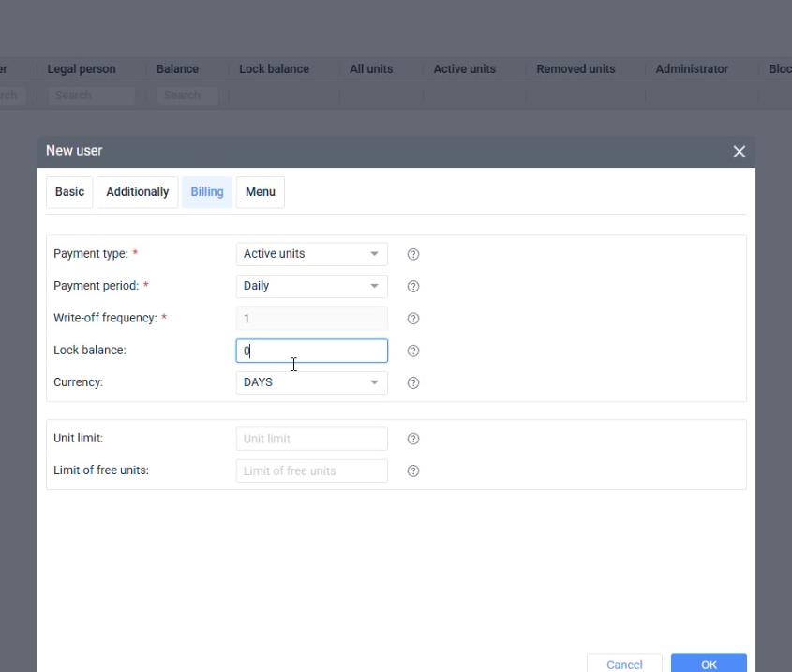The image size is (792, 672).
Task: Click the Balance column header
Action: pos(177,69)
